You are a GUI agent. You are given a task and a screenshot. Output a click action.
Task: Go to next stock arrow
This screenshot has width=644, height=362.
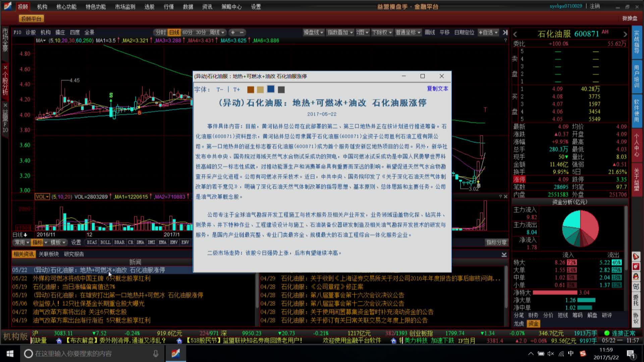[625, 34]
